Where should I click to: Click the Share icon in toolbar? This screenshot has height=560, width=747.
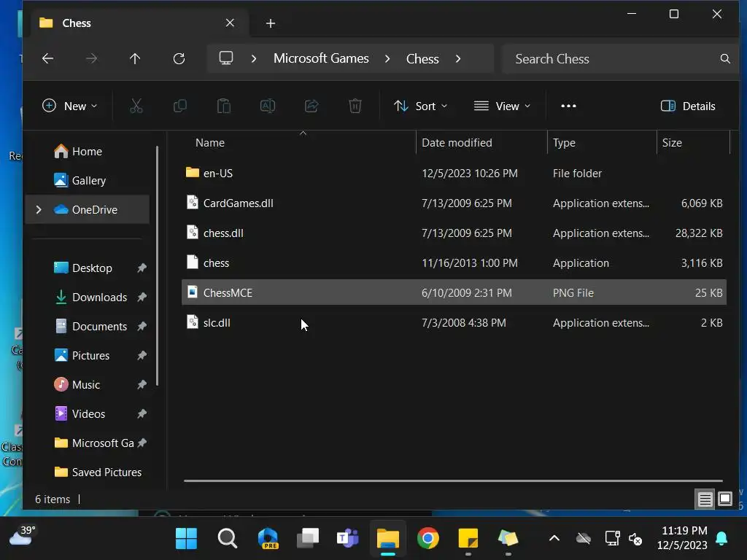[x=311, y=106]
